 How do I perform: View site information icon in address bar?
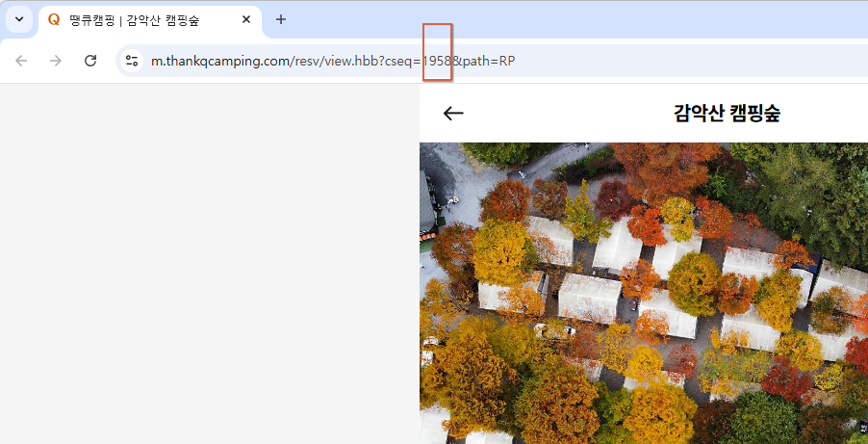coord(131,61)
